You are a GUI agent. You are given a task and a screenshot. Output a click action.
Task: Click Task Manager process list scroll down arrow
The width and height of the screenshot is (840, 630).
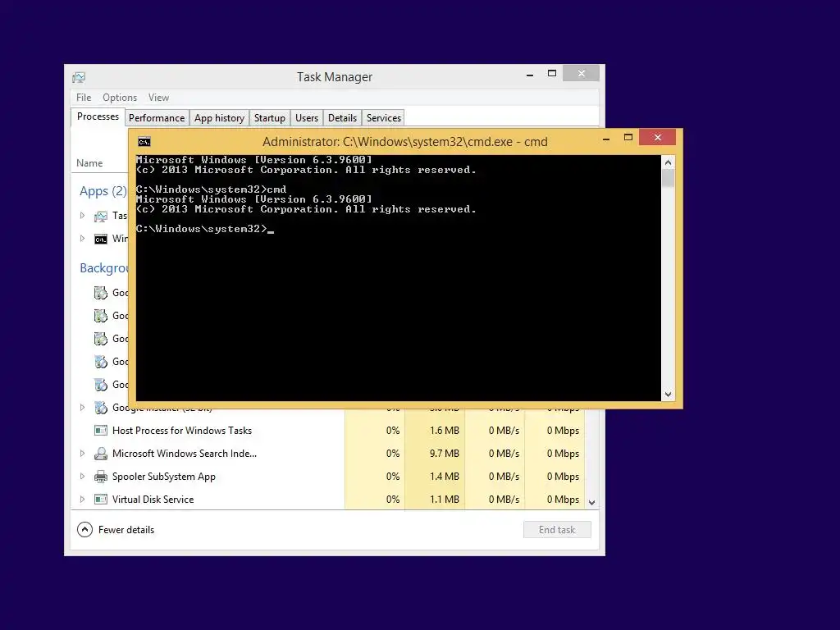pos(592,503)
